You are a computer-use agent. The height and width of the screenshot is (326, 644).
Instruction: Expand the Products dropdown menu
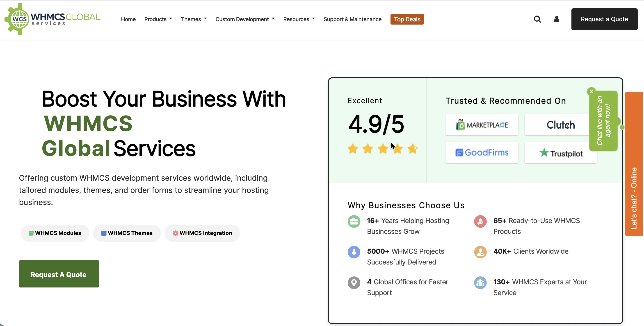click(158, 19)
